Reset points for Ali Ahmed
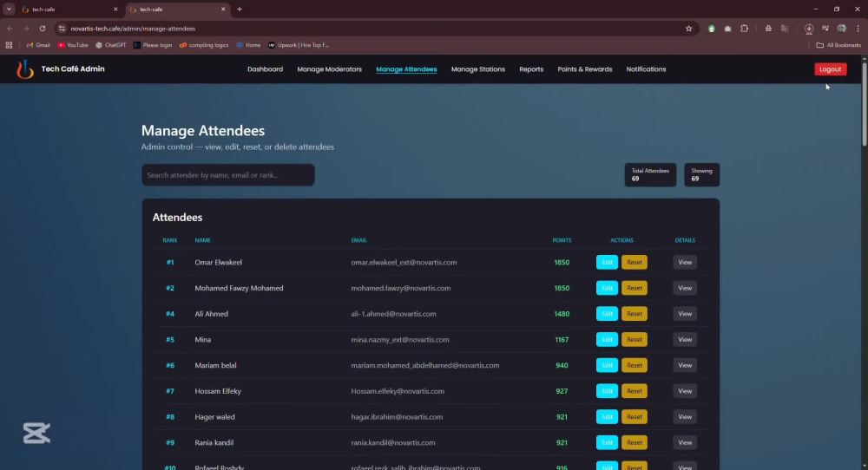Screen dimensions: 868x470 point(635,314)
